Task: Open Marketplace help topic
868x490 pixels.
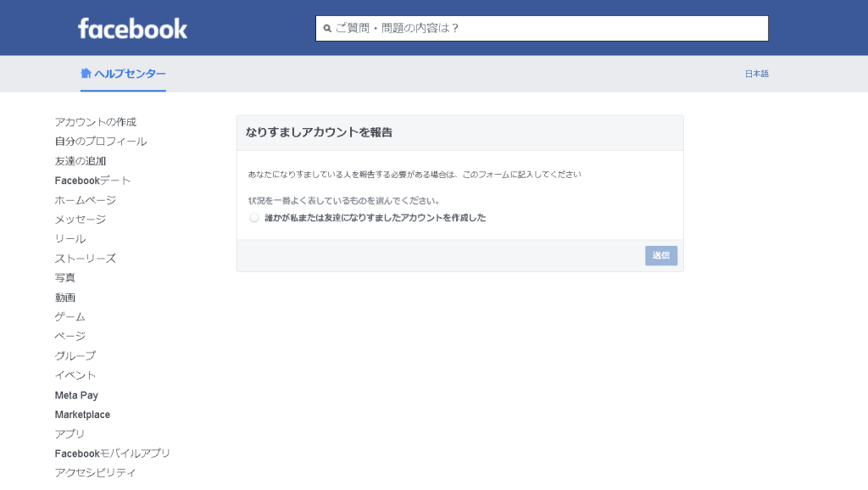Action: pyautogui.click(x=82, y=415)
